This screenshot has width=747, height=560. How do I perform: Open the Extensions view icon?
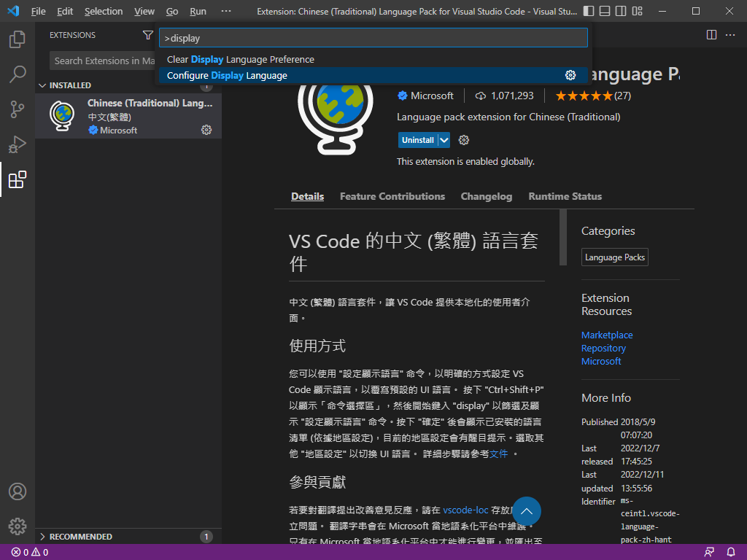point(18,179)
